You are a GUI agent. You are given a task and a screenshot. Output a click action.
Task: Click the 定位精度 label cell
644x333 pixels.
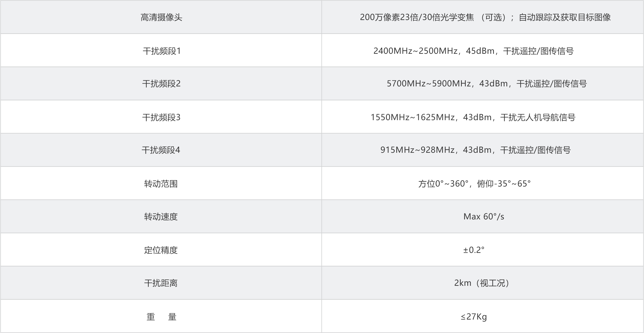point(161,250)
